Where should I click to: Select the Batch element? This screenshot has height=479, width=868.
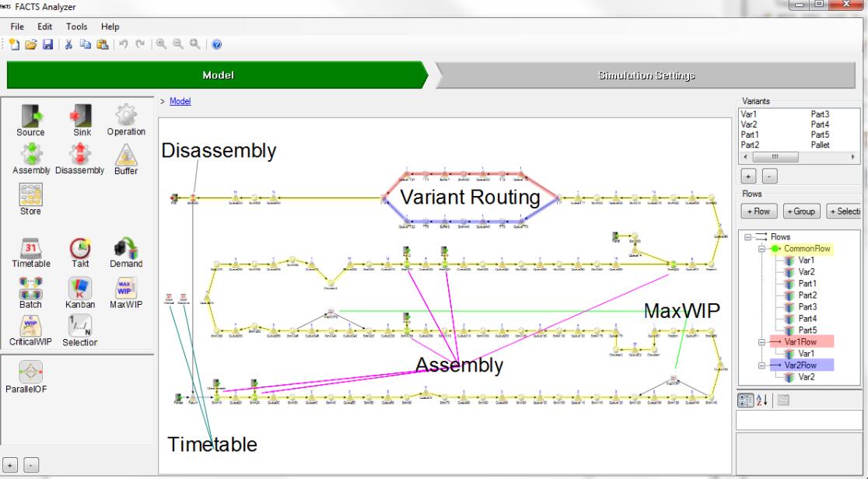coord(30,293)
